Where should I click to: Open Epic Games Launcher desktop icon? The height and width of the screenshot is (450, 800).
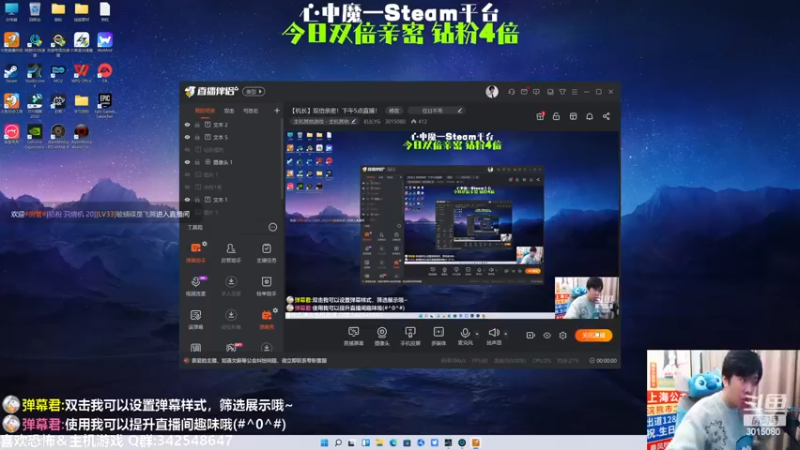(105, 106)
